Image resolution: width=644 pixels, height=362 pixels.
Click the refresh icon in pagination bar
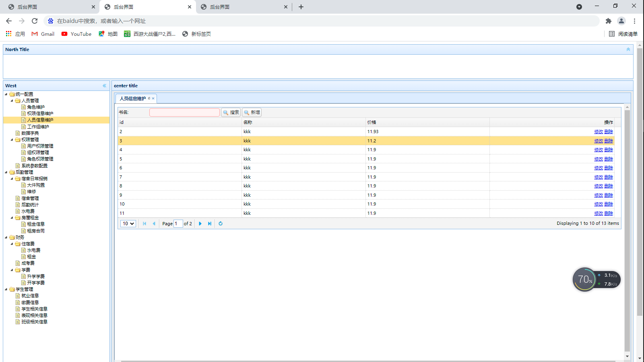(221, 223)
